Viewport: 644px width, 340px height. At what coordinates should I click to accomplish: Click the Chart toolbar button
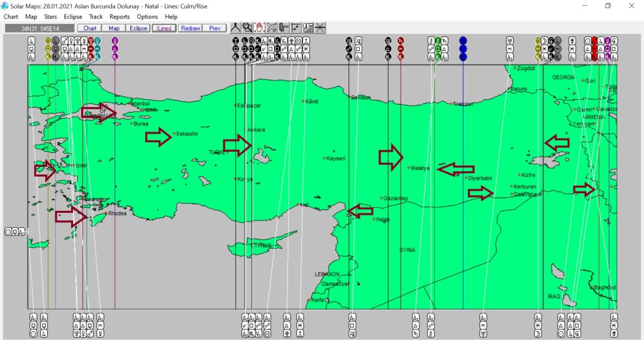coord(90,28)
